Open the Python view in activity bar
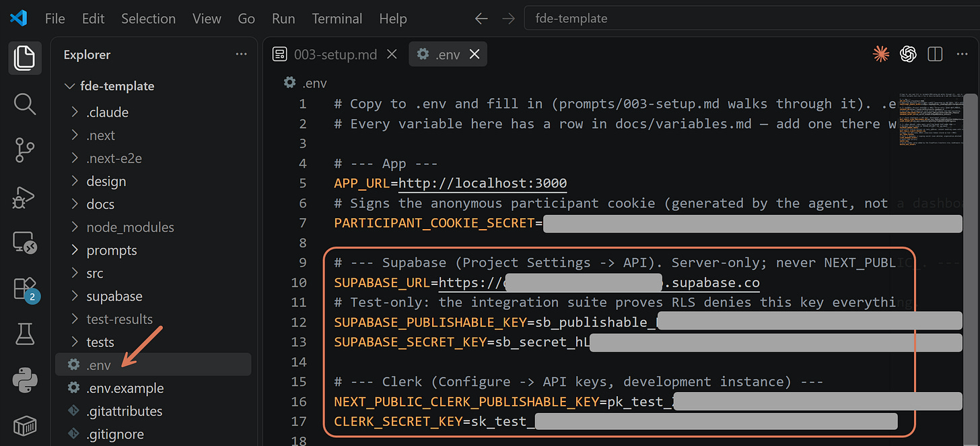 tap(24, 380)
